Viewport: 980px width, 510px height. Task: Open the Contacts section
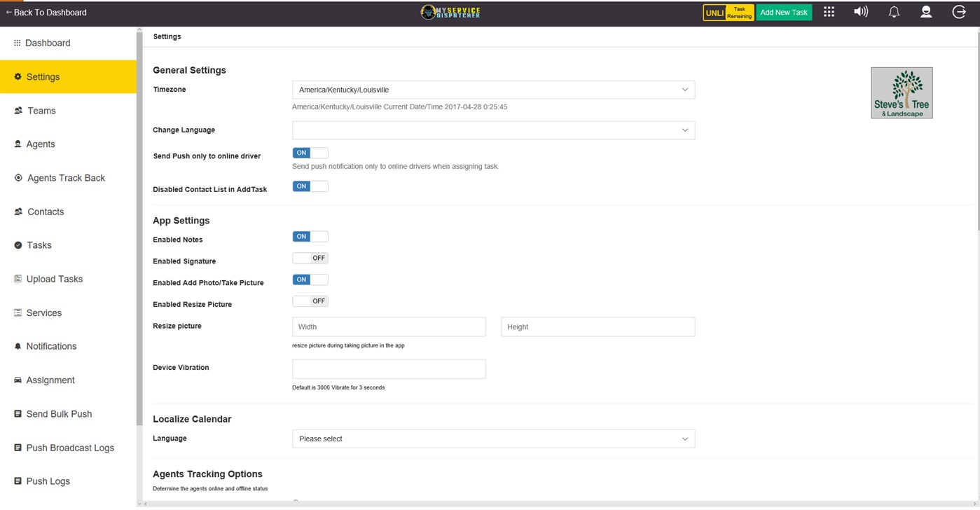45,212
